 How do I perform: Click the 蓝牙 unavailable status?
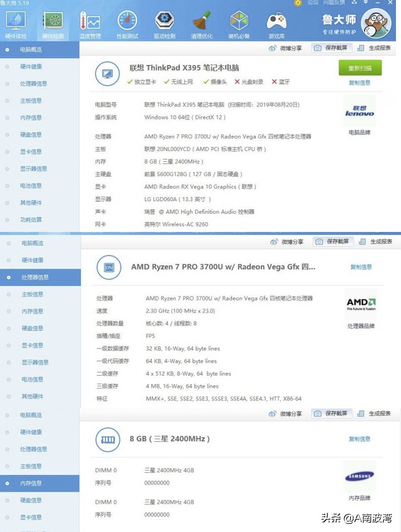click(x=280, y=82)
